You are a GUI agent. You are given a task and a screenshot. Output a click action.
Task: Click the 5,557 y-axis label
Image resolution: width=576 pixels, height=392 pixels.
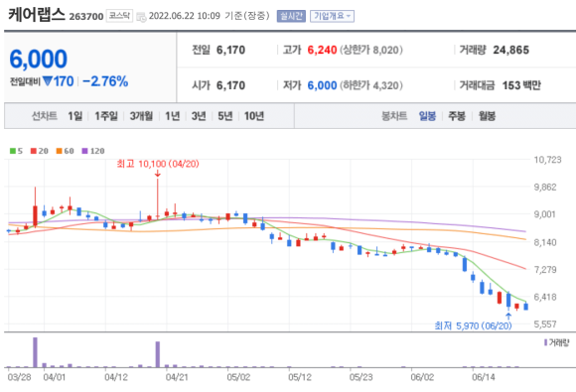(x=545, y=325)
